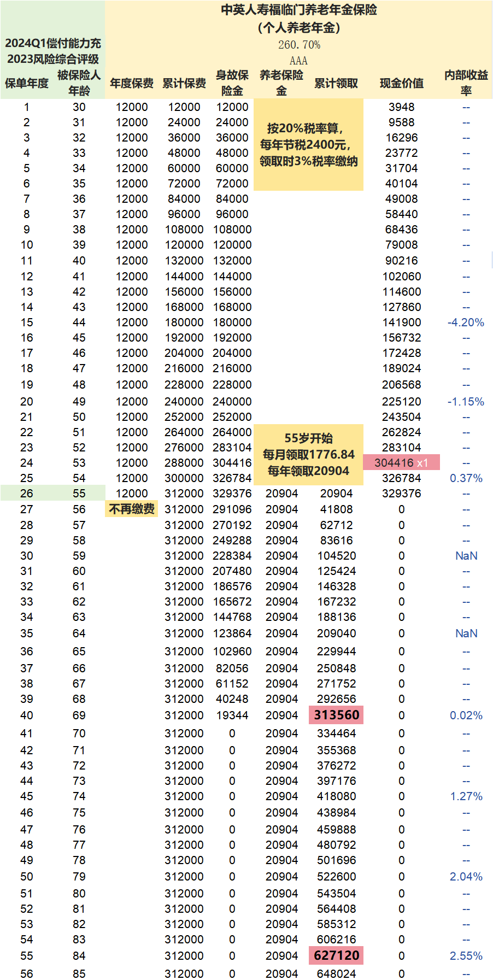Screen dimensions: 493x980
Task: Click the 现金价值 column header
Action: (x=402, y=83)
